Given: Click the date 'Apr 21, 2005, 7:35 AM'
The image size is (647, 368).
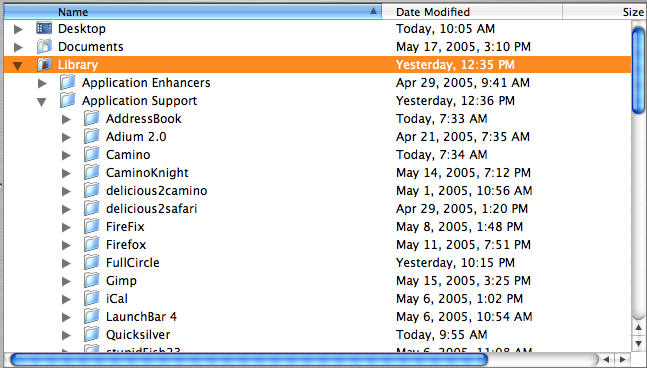Looking at the screenshot, I should point(463,137).
